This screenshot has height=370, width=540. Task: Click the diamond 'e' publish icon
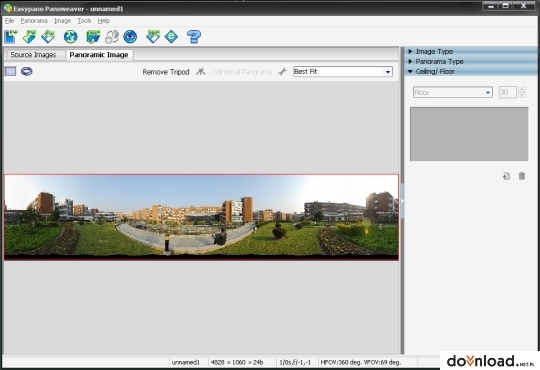pos(171,37)
